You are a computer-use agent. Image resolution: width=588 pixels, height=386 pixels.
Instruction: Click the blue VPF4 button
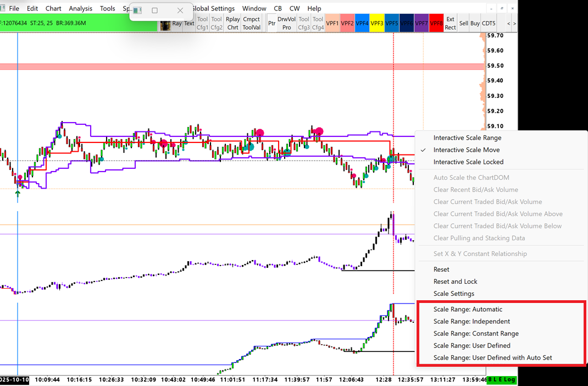[362, 23]
